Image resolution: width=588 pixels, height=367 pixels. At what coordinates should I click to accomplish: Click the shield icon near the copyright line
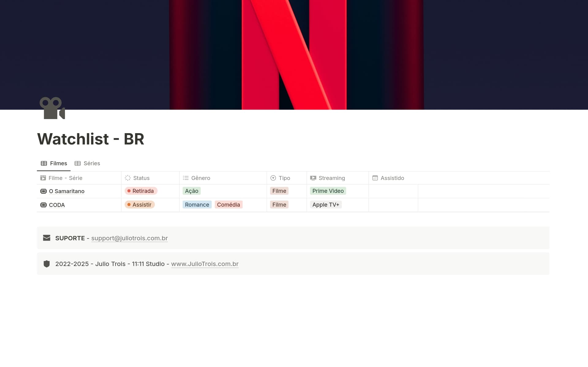click(x=47, y=264)
